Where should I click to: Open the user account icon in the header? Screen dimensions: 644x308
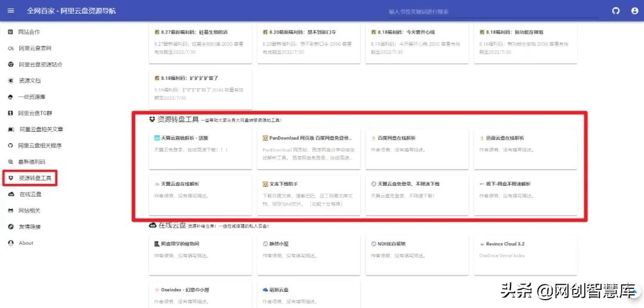click(634, 11)
